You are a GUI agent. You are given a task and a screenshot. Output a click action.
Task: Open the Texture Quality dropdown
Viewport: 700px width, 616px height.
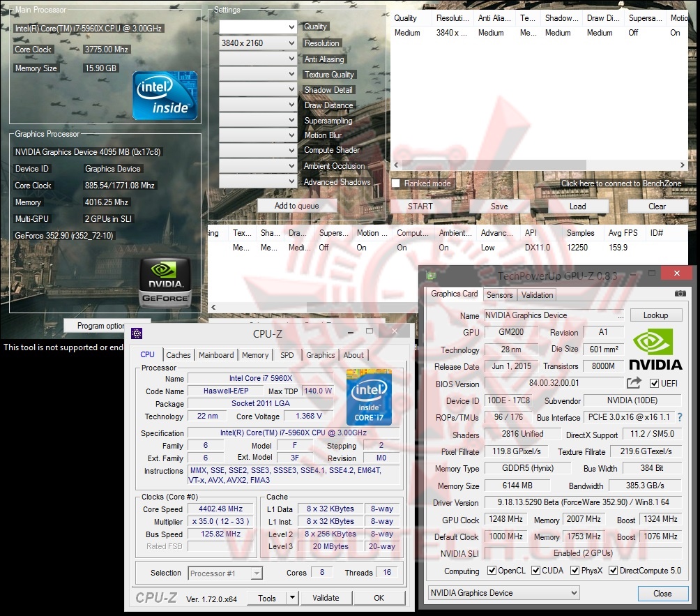[258, 74]
